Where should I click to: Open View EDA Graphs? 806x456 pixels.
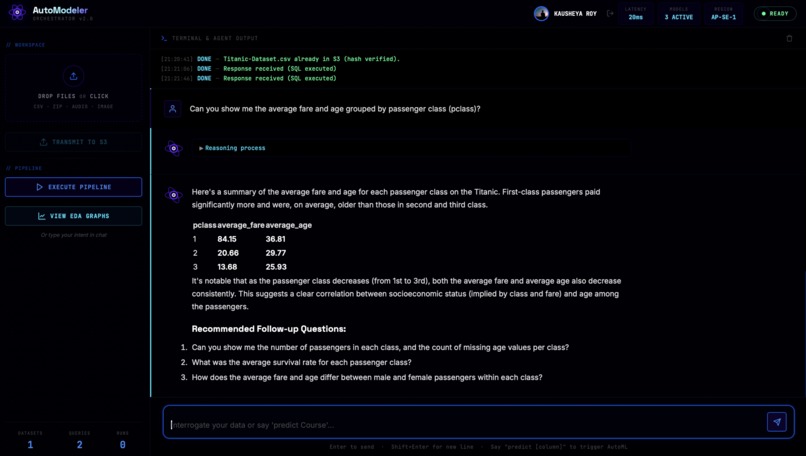74,216
